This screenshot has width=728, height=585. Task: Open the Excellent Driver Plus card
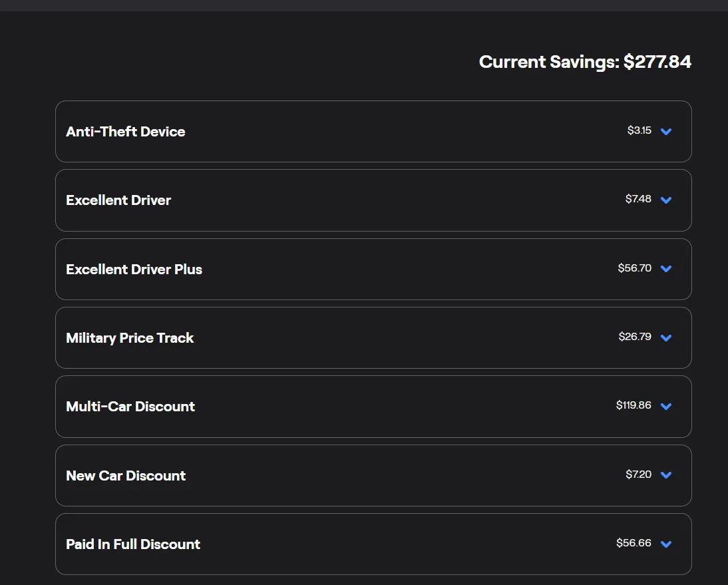click(x=373, y=269)
